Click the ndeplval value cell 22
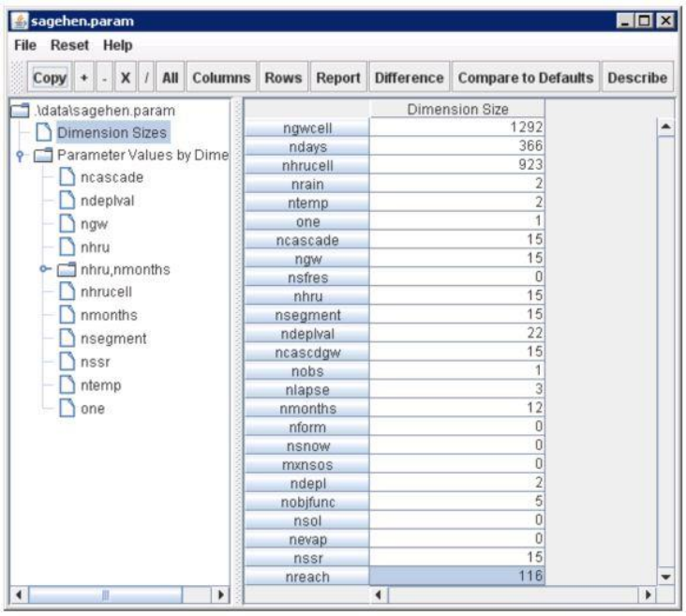The height and width of the screenshot is (616, 686). coord(456,333)
